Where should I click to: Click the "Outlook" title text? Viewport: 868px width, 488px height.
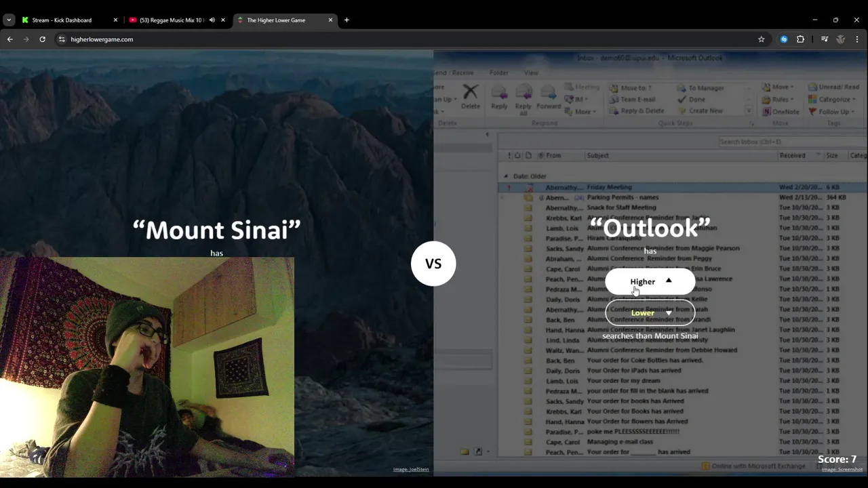point(650,228)
